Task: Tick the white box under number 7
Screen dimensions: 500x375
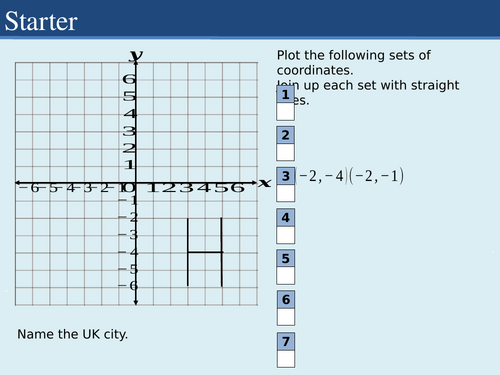Action: pos(285,359)
